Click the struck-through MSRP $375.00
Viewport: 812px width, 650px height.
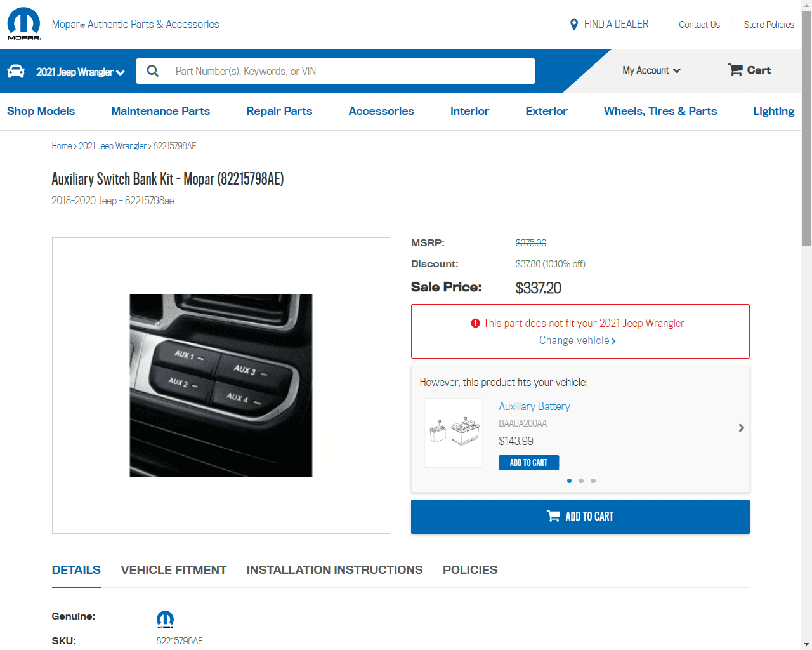[531, 243]
